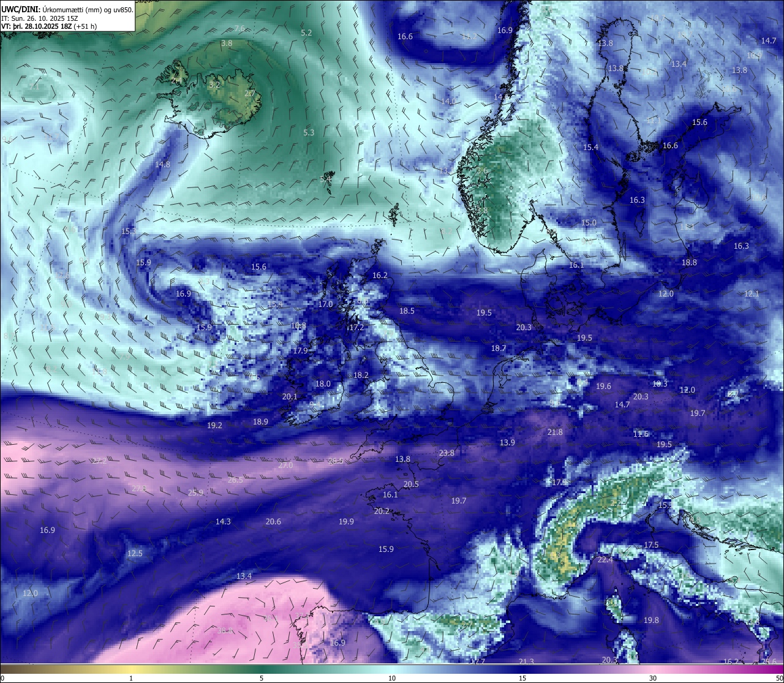784x683 pixels.
Task: Click the 25.9 map value
Action: pos(195,493)
